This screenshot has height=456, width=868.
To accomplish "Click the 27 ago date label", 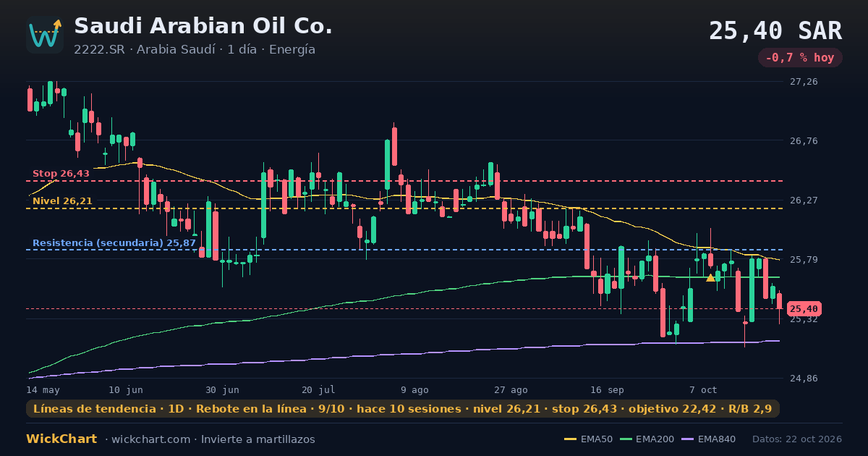I will [511, 390].
